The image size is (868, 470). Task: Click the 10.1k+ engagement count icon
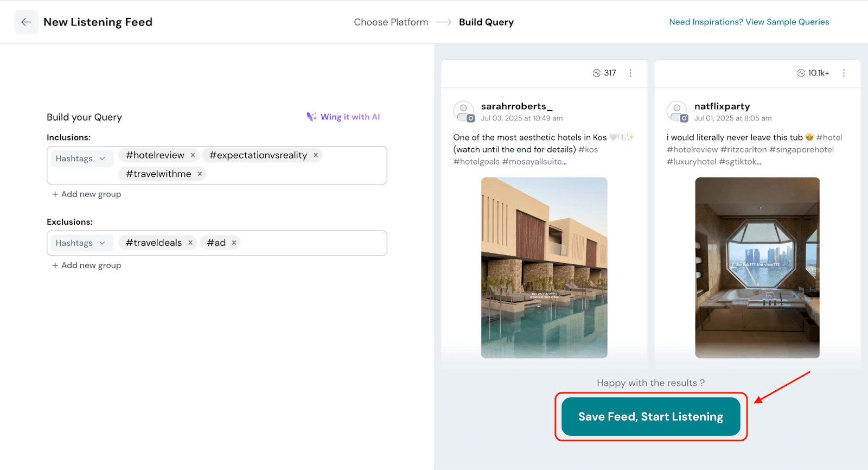click(x=801, y=73)
